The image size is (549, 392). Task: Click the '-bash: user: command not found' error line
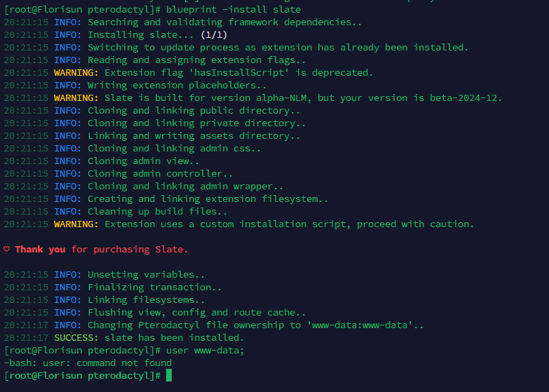click(88, 363)
